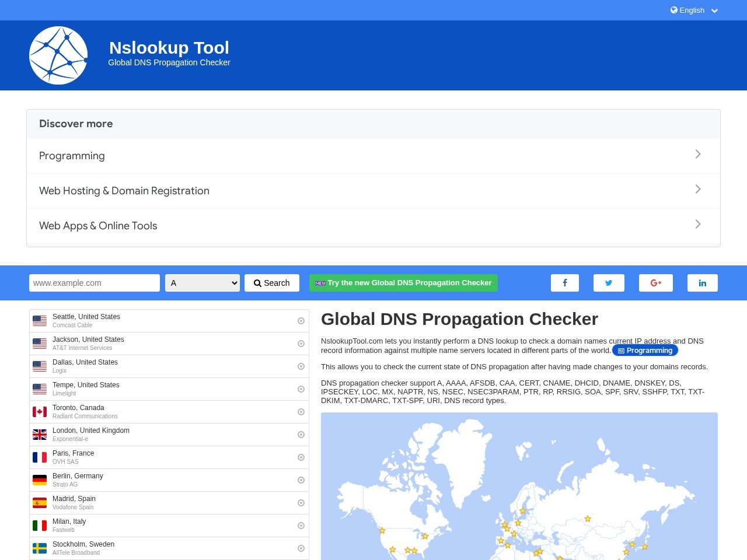This screenshot has width=747, height=560.
Task: Share on Facebook icon button
Action: point(565,283)
